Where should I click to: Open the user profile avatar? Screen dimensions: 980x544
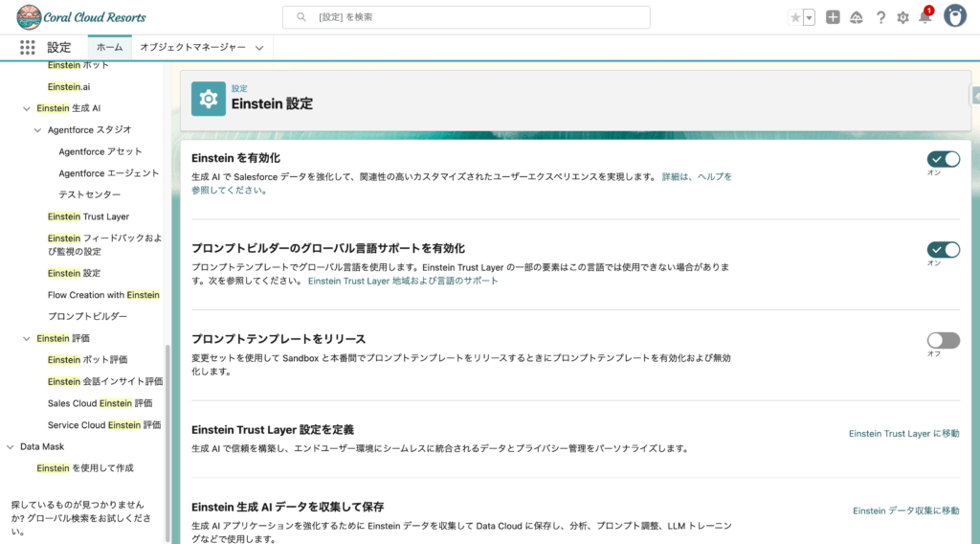(x=954, y=16)
